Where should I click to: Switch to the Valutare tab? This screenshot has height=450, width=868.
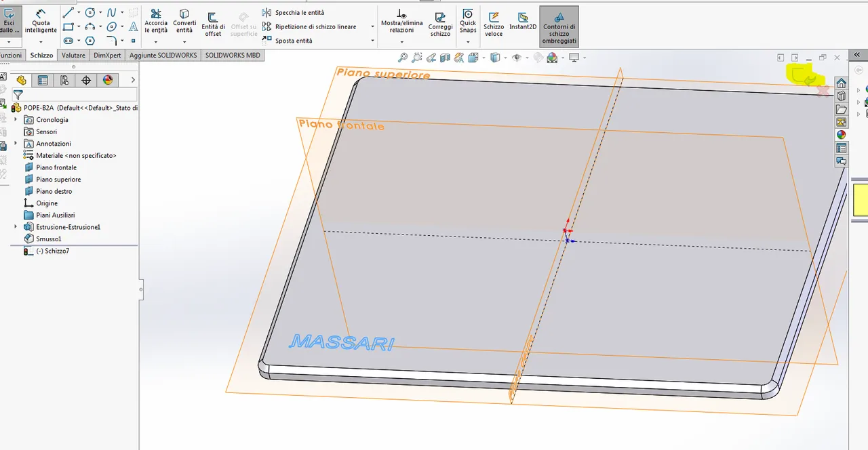pyautogui.click(x=73, y=56)
